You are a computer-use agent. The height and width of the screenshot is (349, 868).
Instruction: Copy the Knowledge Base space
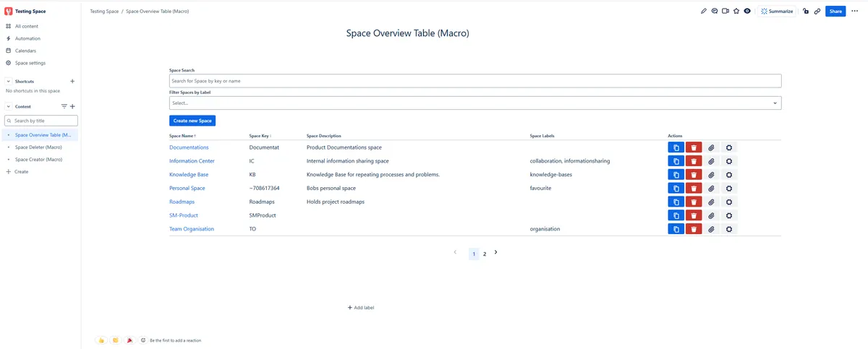(676, 175)
